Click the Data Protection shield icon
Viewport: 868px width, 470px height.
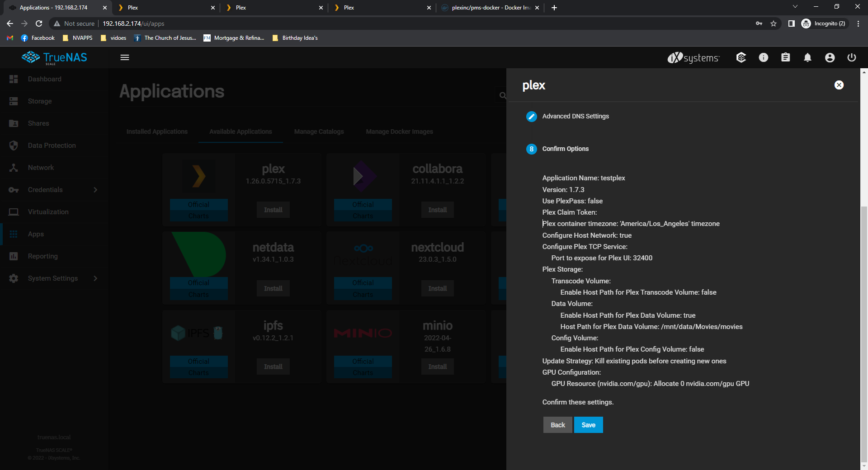click(14, 146)
